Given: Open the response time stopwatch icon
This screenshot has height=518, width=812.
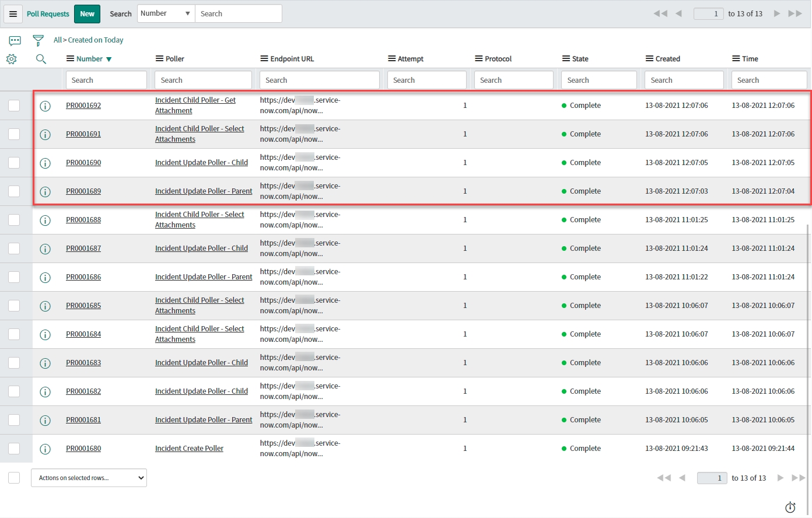Looking at the screenshot, I should tap(790, 508).
